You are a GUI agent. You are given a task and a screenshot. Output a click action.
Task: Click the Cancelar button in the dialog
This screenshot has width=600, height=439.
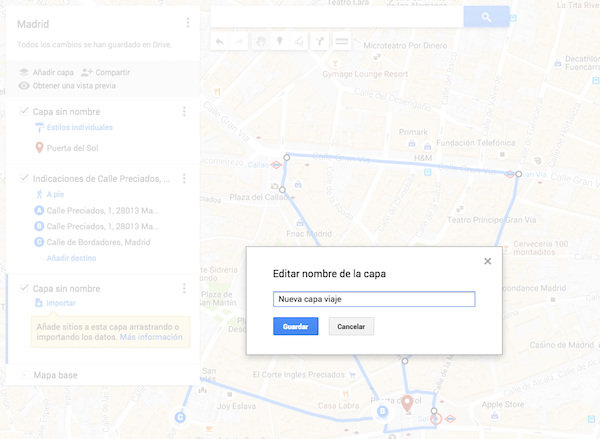point(351,326)
